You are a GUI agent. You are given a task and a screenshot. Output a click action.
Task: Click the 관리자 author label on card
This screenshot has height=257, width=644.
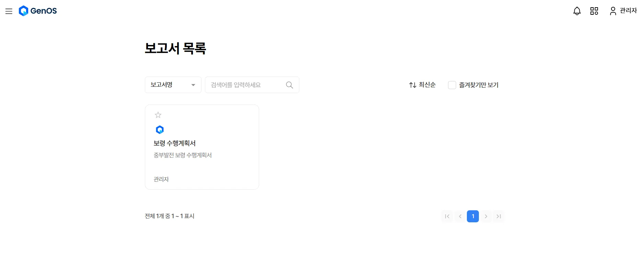coord(161,179)
